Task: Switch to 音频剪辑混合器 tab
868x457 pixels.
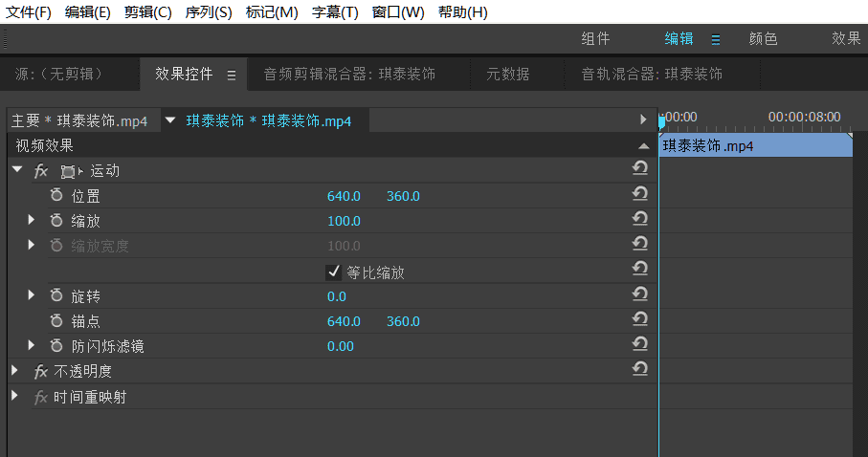Action: [x=349, y=74]
